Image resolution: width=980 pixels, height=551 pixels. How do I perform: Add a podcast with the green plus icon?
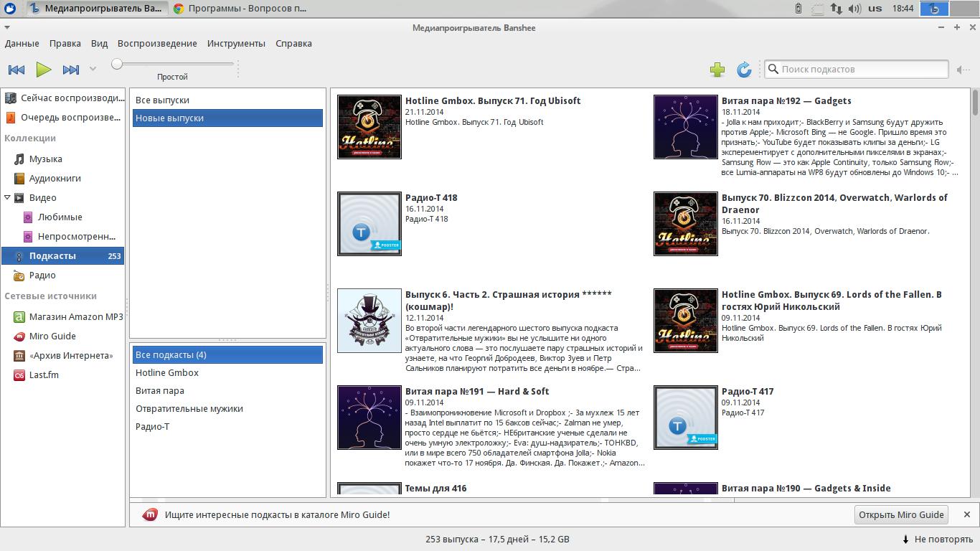click(717, 70)
